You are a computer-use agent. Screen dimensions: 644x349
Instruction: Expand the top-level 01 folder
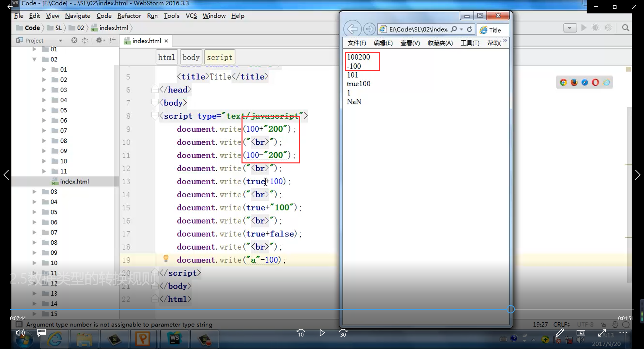point(34,49)
